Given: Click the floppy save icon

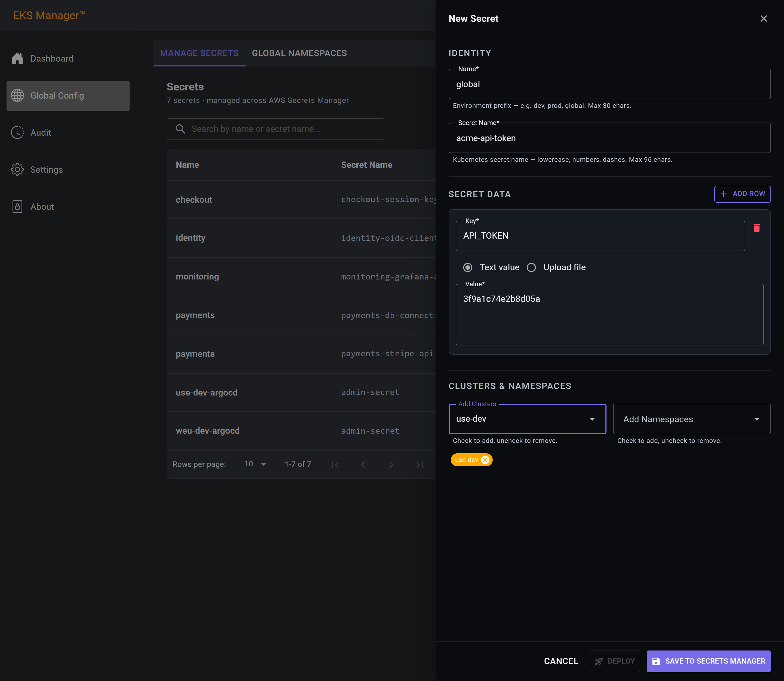Looking at the screenshot, I should tap(656, 661).
